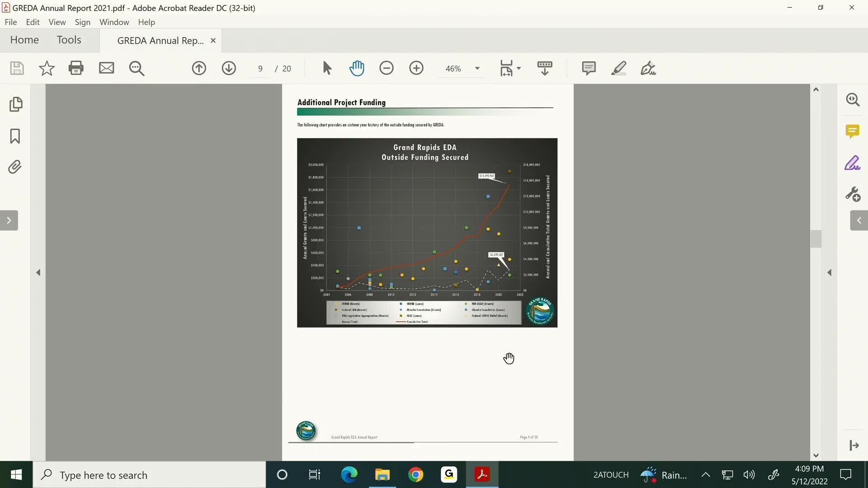Open the Help menu
This screenshot has width=868, height=488.
point(146,22)
